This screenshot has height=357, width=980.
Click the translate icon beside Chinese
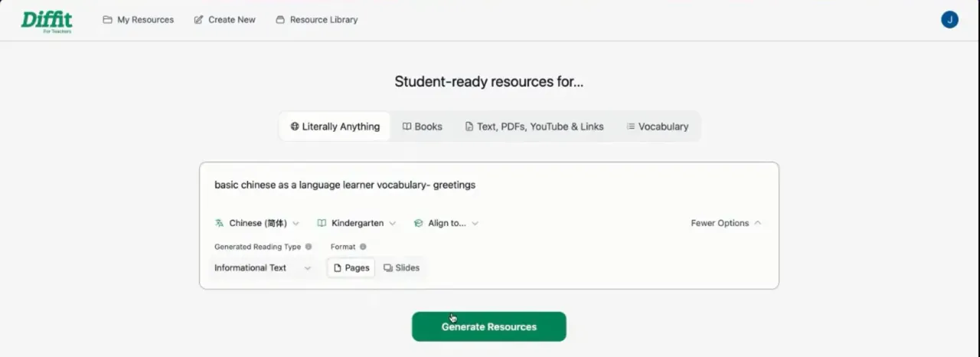click(219, 223)
